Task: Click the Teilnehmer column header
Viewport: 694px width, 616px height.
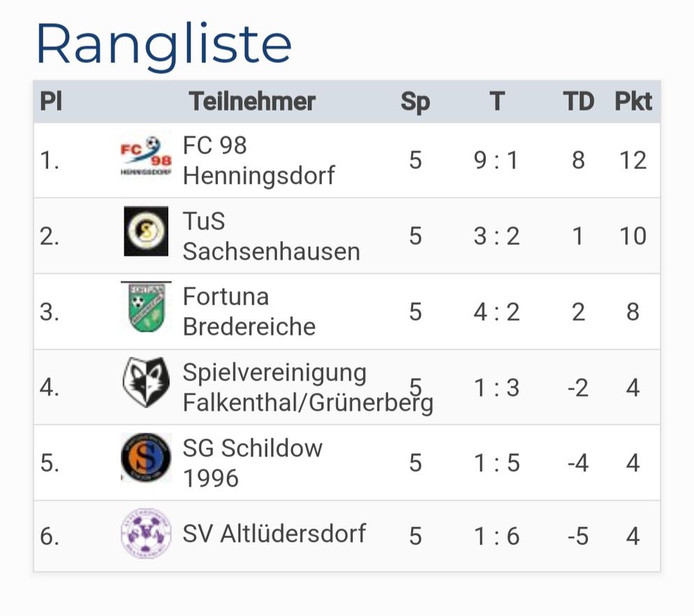Action: click(x=252, y=101)
